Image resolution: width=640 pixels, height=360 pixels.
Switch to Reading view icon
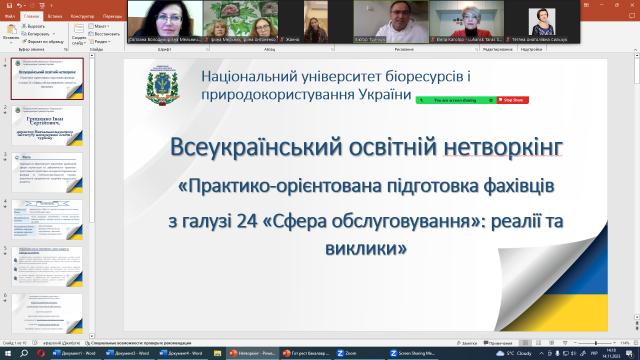point(552,343)
